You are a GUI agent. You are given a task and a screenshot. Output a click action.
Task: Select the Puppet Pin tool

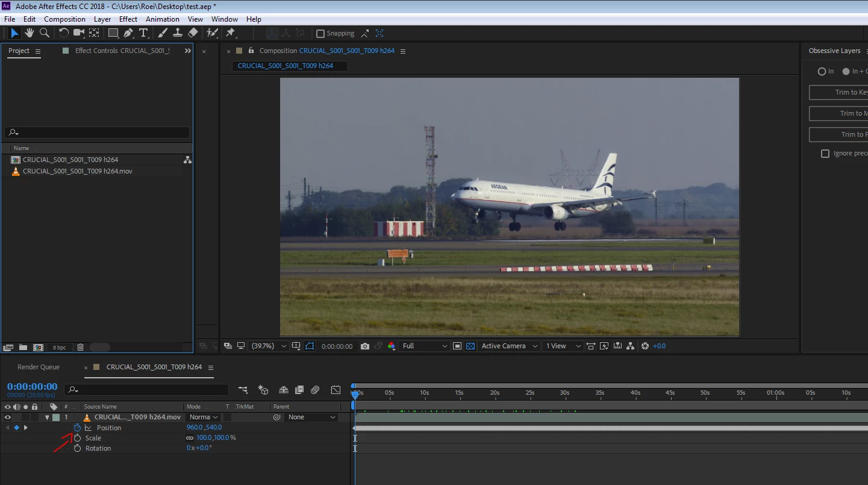click(231, 33)
